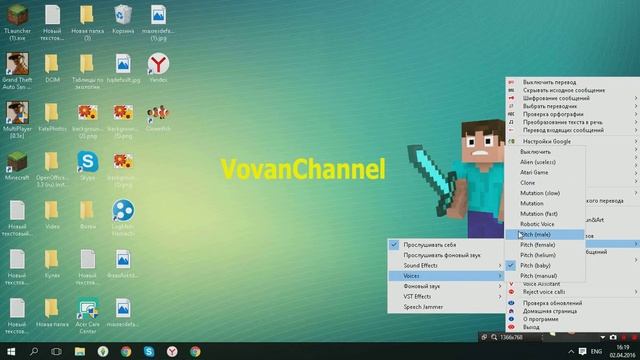Expand the VST Effects submenu

(446, 296)
